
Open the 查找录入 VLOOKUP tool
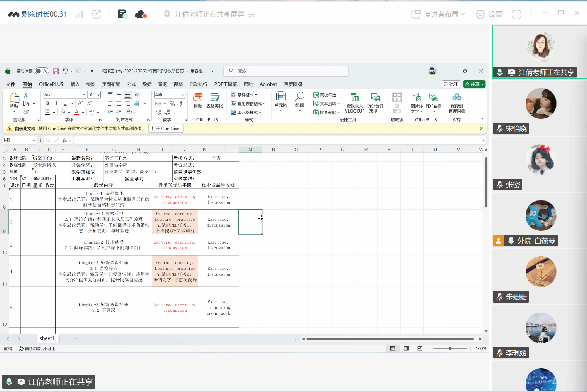(354, 103)
